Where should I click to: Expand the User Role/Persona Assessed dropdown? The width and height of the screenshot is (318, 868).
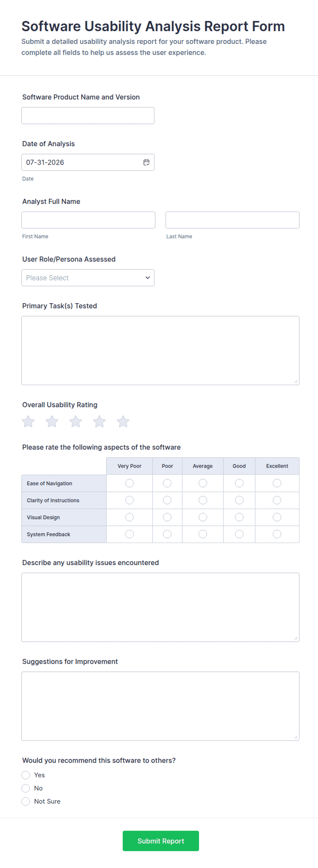point(88,278)
